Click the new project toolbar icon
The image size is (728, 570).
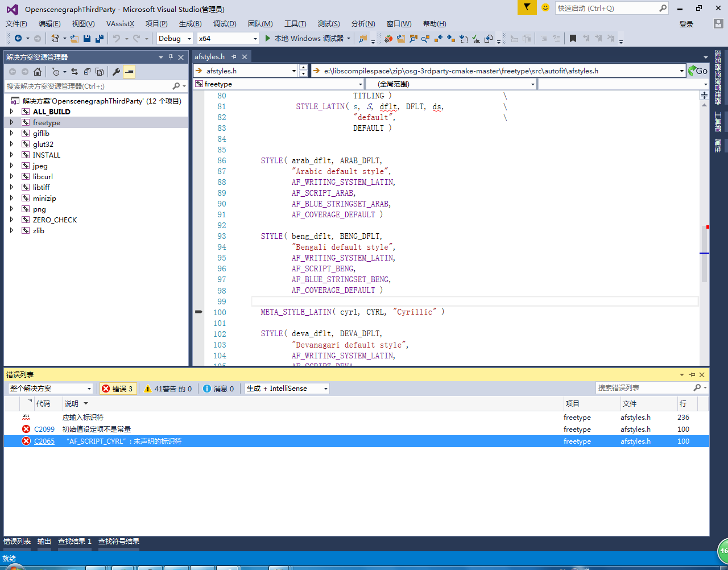click(55, 38)
